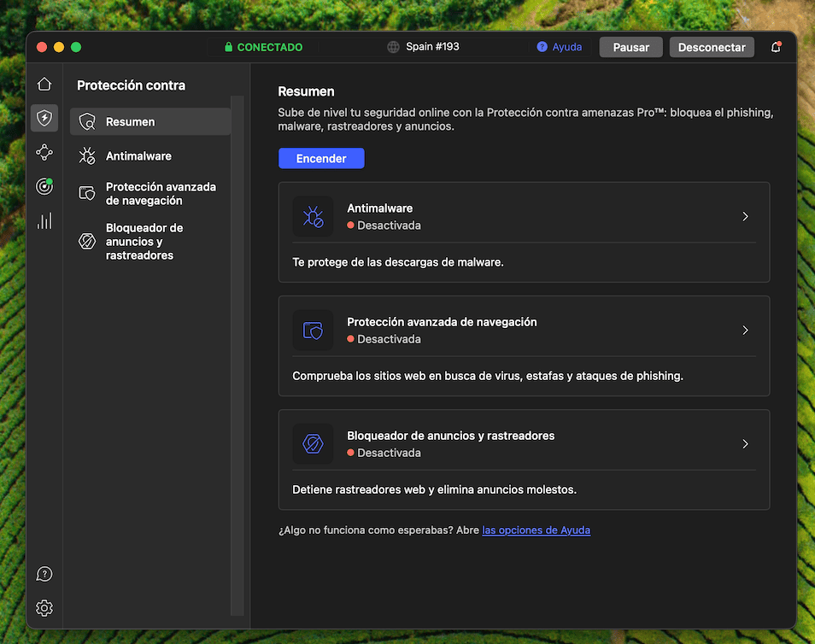This screenshot has height=644, width=815.
Task: Select Protección avanzada de navegación menu item
Action: pyautogui.click(x=150, y=193)
